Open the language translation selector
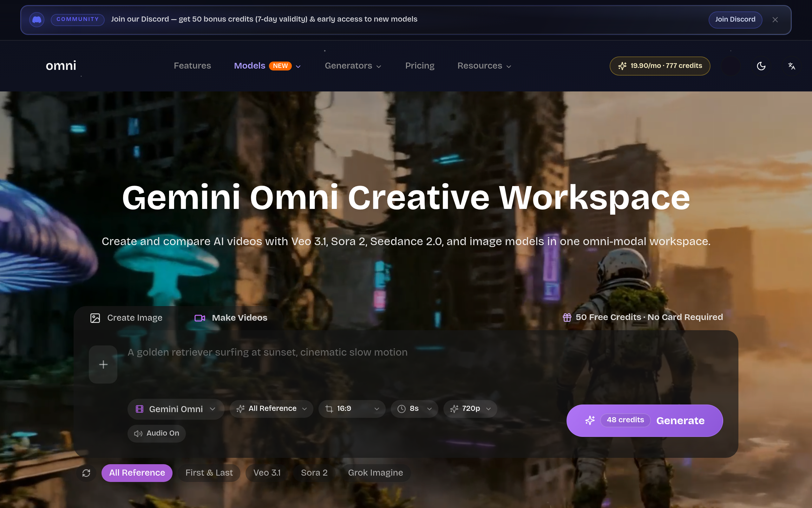812x508 pixels. (x=791, y=66)
